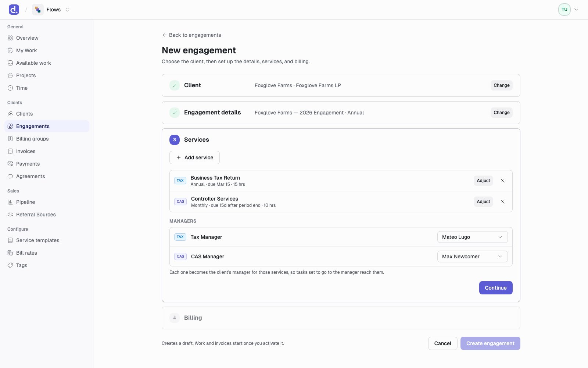Go back to engagements

click(x=191, y=35)
